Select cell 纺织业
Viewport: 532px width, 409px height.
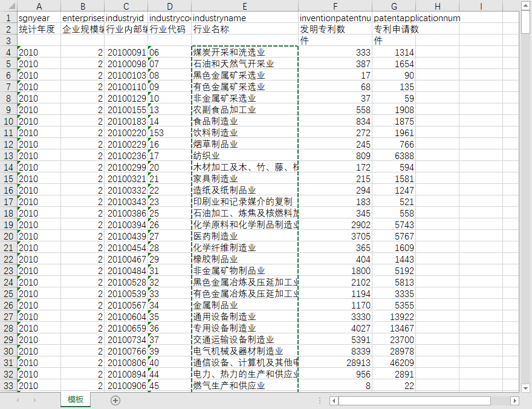tap(245, 155)
